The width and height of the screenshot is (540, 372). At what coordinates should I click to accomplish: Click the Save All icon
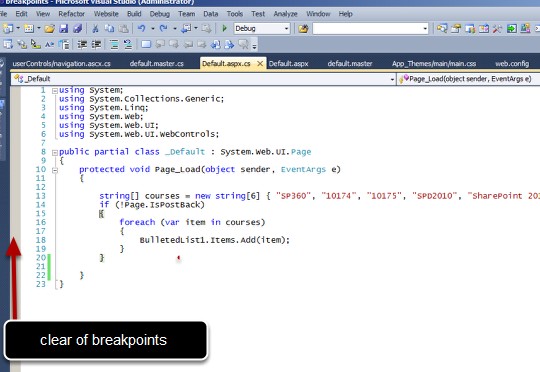pos(78,28)
